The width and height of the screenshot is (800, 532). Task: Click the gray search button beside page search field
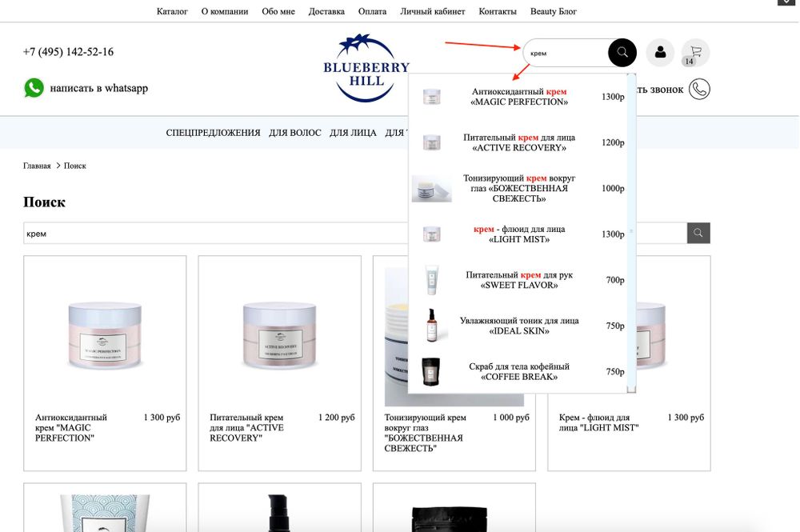pos(698,233)
